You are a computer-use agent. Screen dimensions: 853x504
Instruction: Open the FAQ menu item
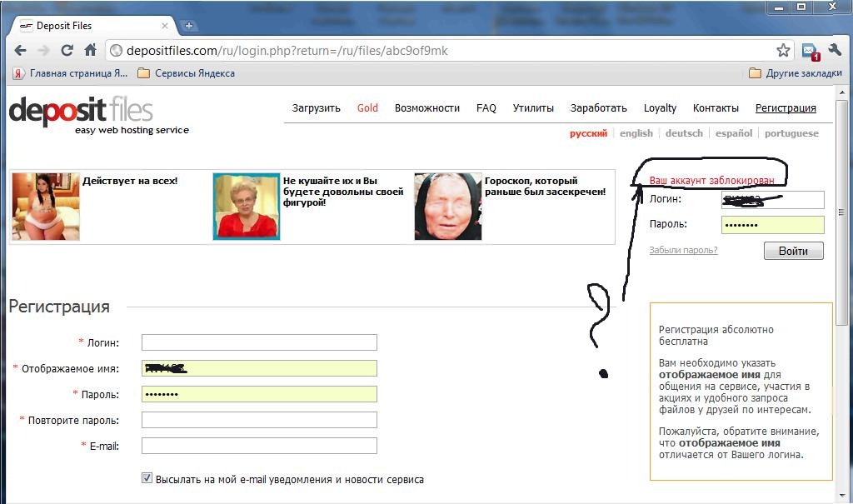[486, 107]
